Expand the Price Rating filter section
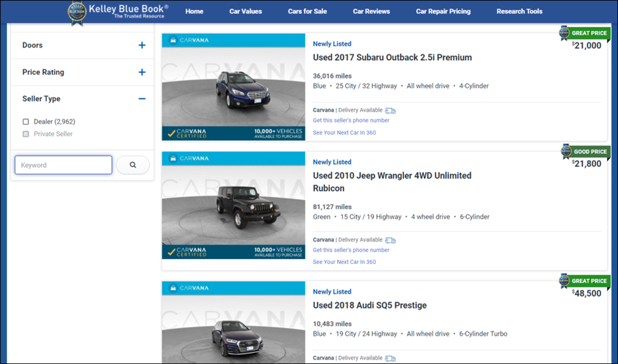 142,72
